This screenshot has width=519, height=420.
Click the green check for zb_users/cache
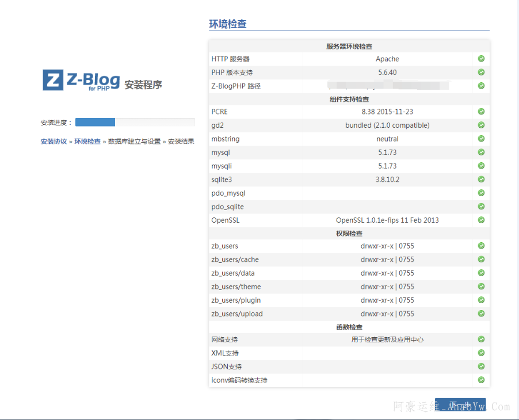click(481, 259)
